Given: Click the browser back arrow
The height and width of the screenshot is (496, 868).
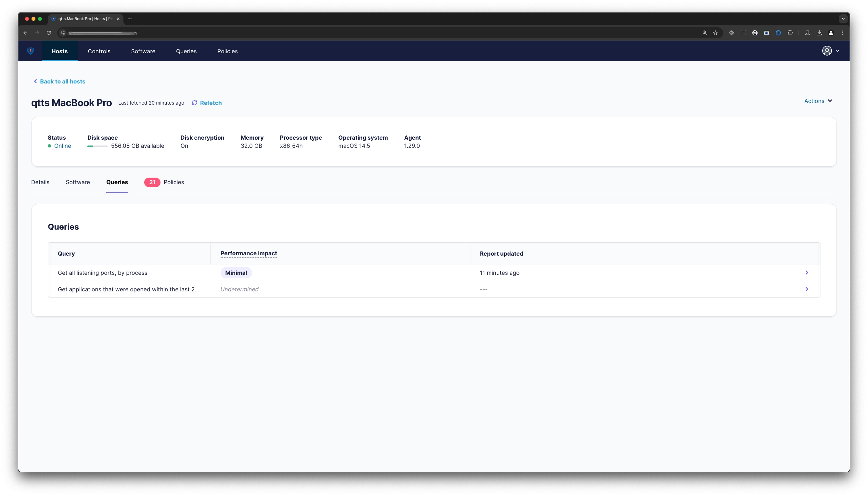Looking at the screenshot, I should click(x=25, y=33).
